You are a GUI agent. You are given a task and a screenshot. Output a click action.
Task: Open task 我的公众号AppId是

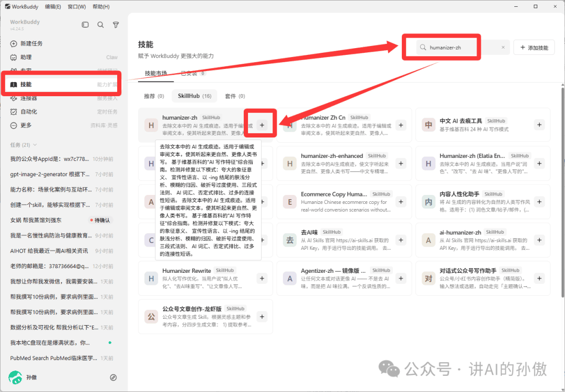coord(62,159)
